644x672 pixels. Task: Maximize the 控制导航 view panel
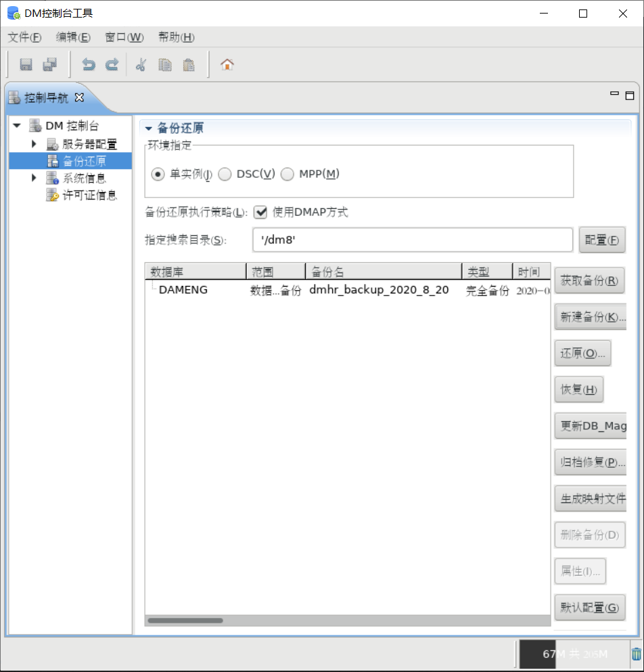(x=629, y=95)
